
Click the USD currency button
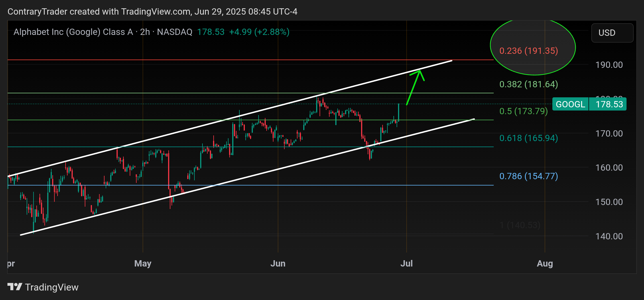[x=612, y=33]
